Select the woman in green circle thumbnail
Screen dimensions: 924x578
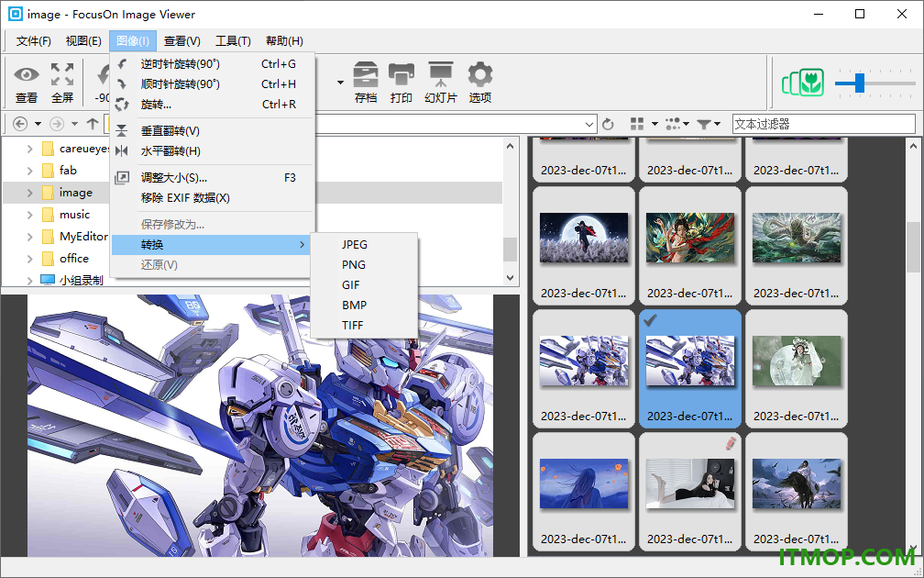(796, 361)
